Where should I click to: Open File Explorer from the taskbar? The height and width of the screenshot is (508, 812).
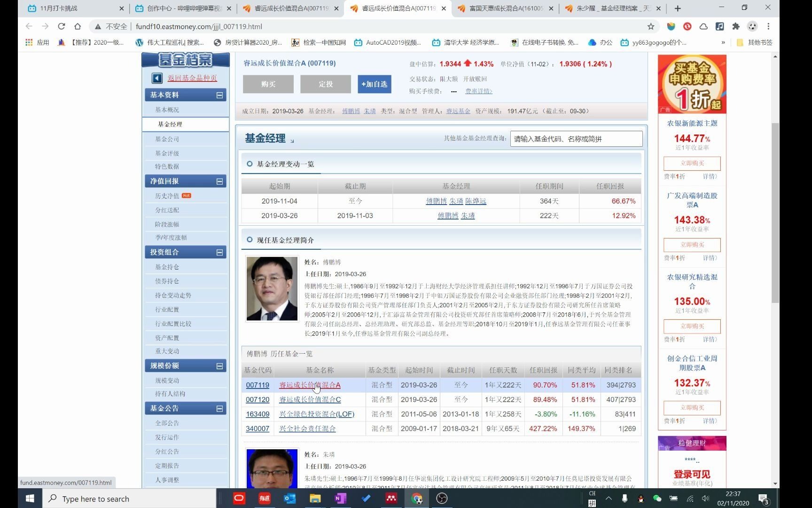click(x=315, y=499)
